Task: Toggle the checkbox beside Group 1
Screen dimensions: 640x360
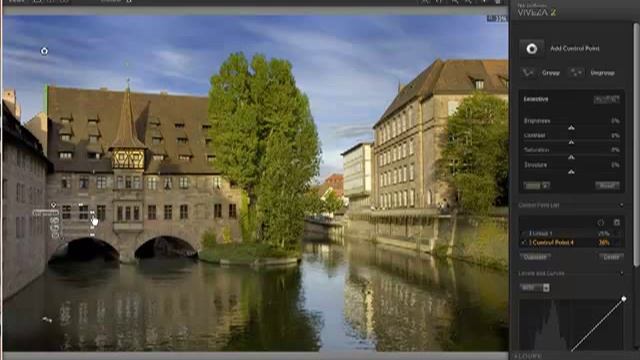Action: point(524,233)
